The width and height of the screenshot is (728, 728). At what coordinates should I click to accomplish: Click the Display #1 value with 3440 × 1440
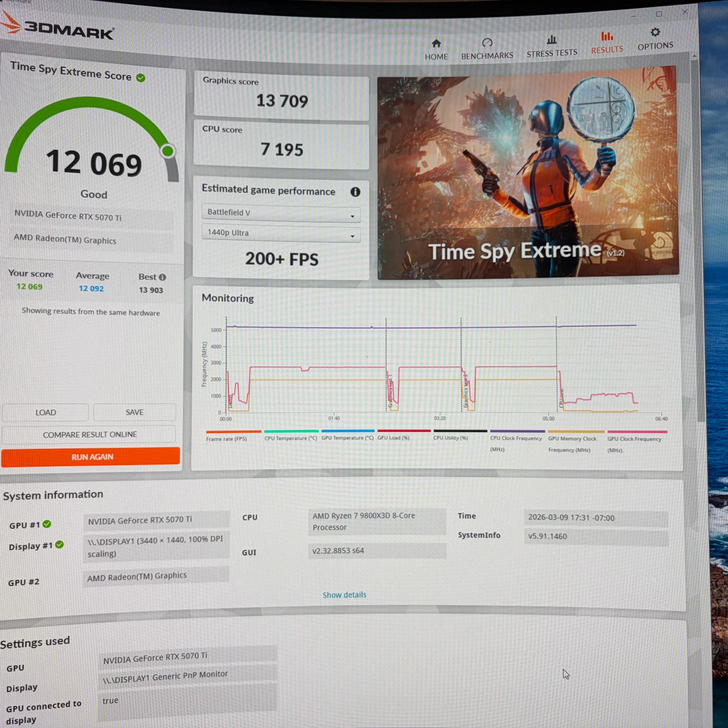click(x=156, y=546)
